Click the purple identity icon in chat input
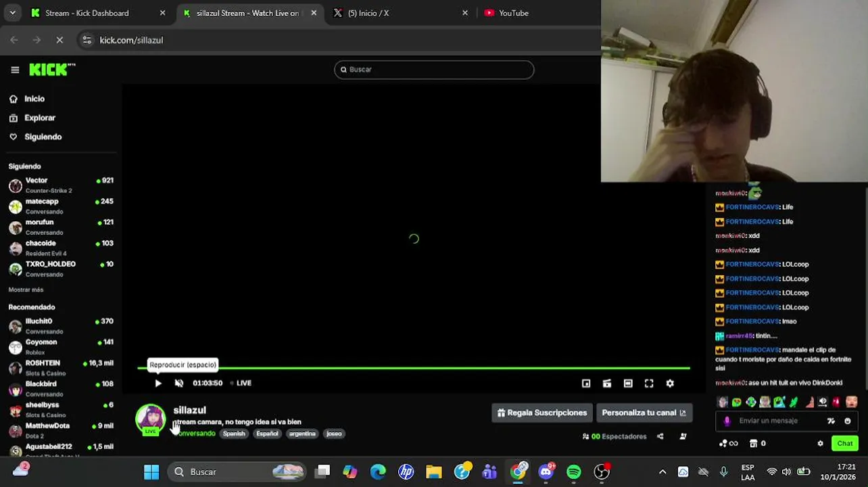 click(727, 421)
